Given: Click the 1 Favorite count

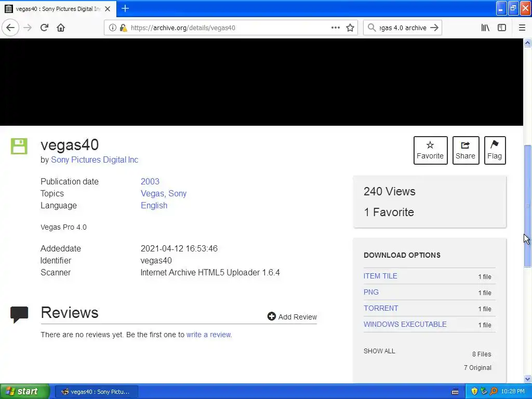Looking at the screenshot, I should tap(389, 212).
